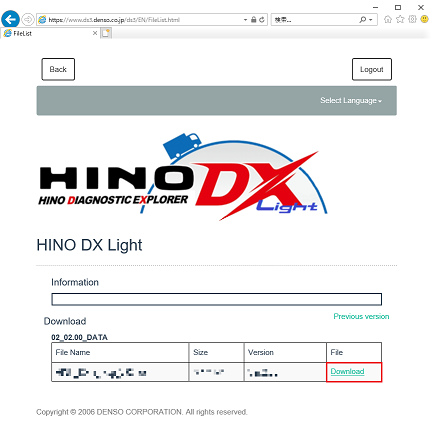Viewport: 433px width, 428px height.
Task: Select the FileList browser tab
Action: 47,33
